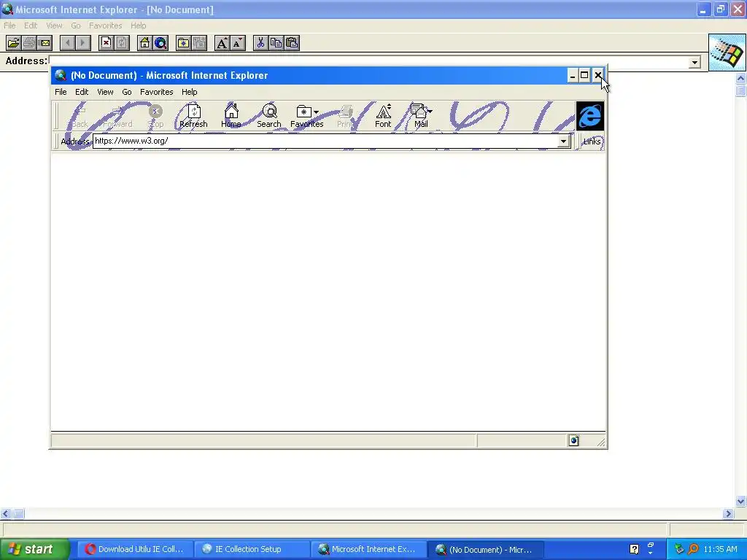Viewport: 747px width, 560px height.
Task: Open Favorites menu in background IE window
Action: (105, 26)
